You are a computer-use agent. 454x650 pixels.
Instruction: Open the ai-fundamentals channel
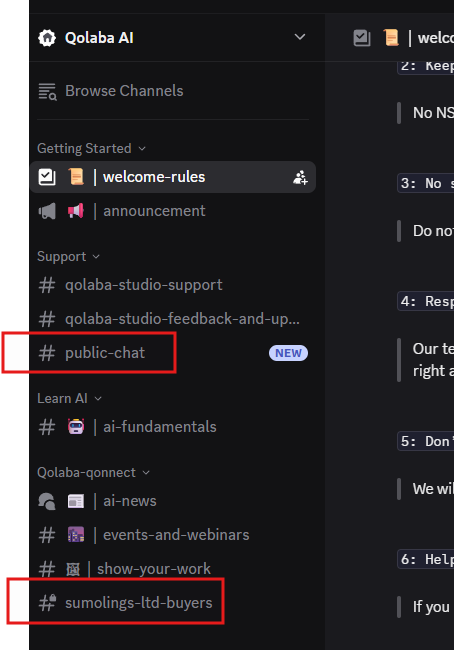pos(173,427)
